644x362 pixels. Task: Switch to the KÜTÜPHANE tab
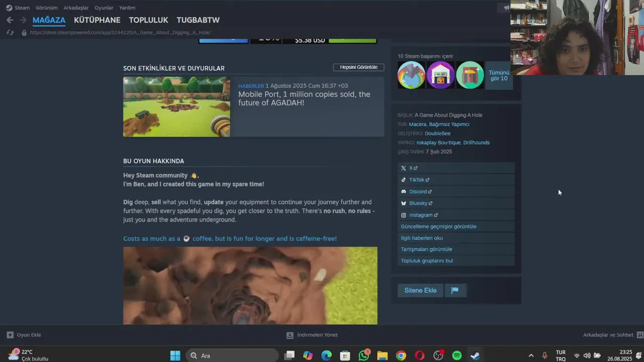click(97, 20)
